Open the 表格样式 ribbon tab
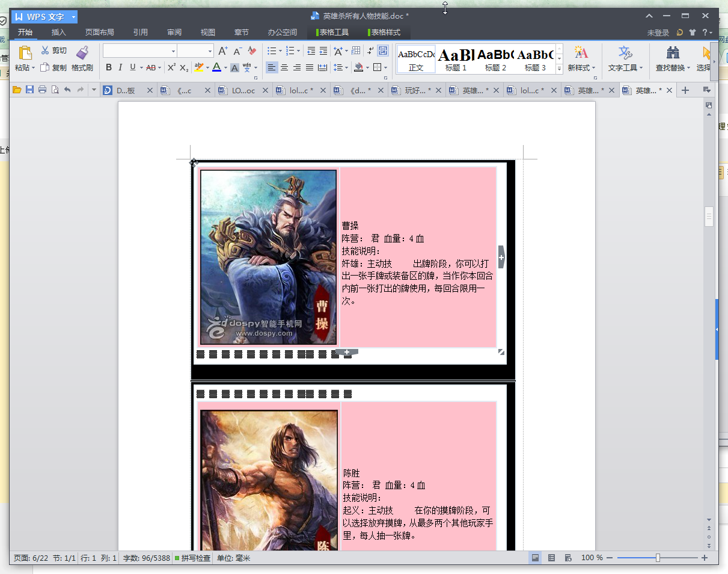This screenshot has width=728, height=574. [384, 32]
